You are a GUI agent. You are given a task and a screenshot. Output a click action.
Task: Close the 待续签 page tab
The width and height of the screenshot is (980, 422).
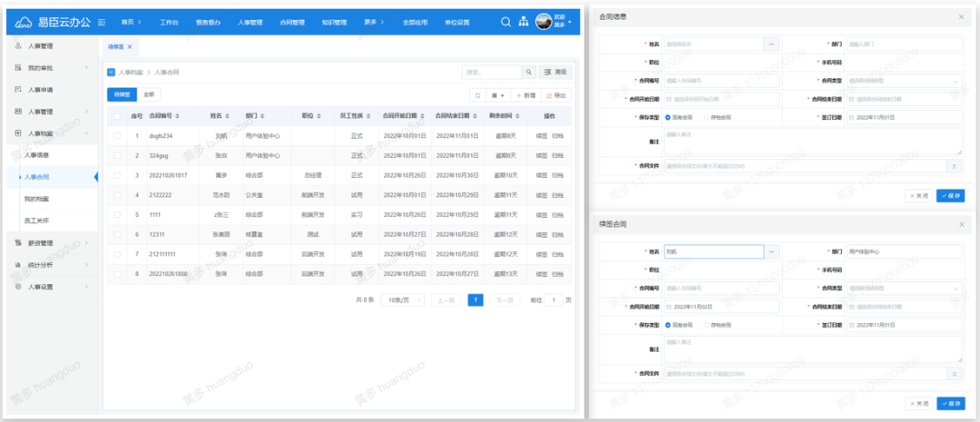[x=130, y=47]
